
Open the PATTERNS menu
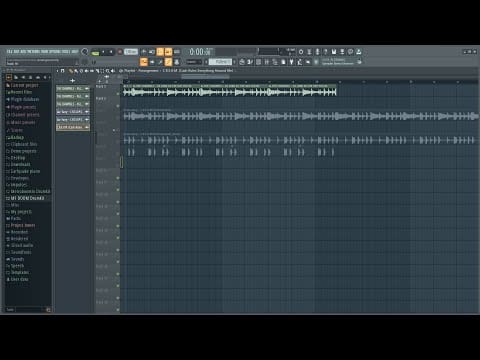34,52
